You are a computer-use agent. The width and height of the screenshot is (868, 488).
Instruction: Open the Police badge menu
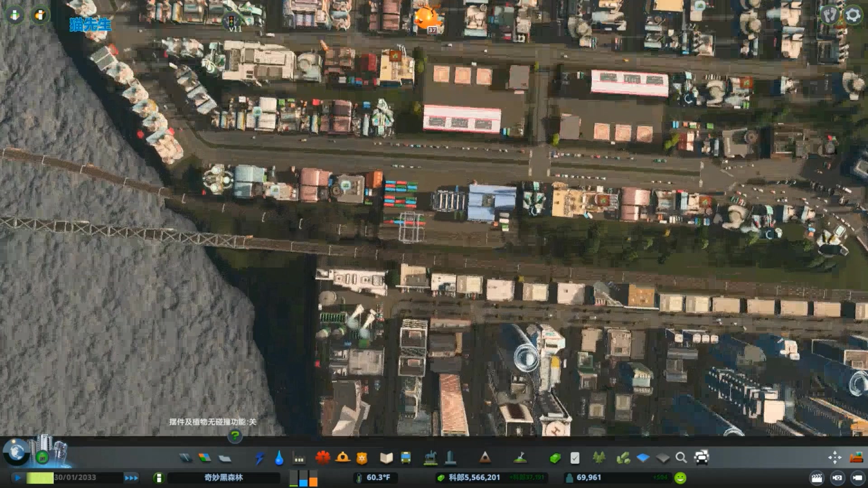[x=362, y=458]
